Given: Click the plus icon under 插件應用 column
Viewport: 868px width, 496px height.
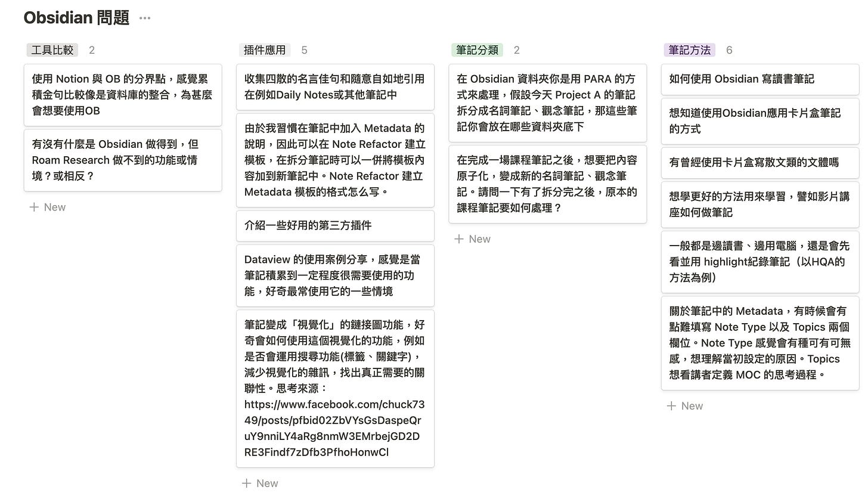Looking at the screenshot, I should (x=247, y=483).
